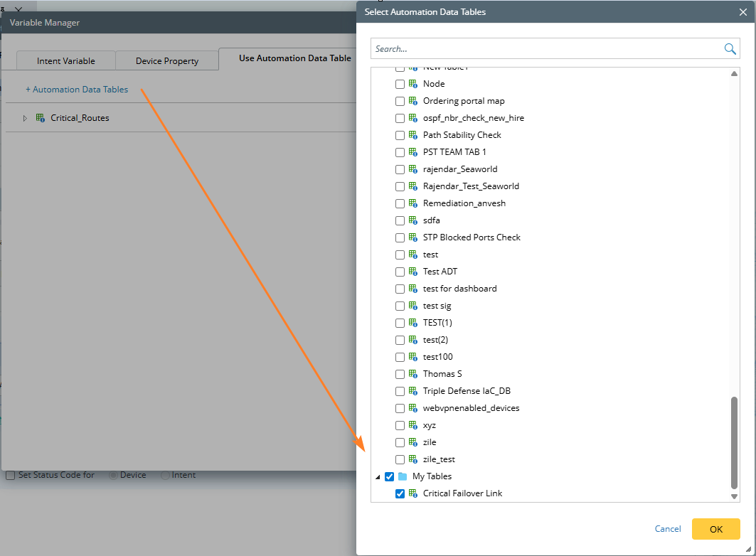Collapse the My Tables folder

coord(378,477)
